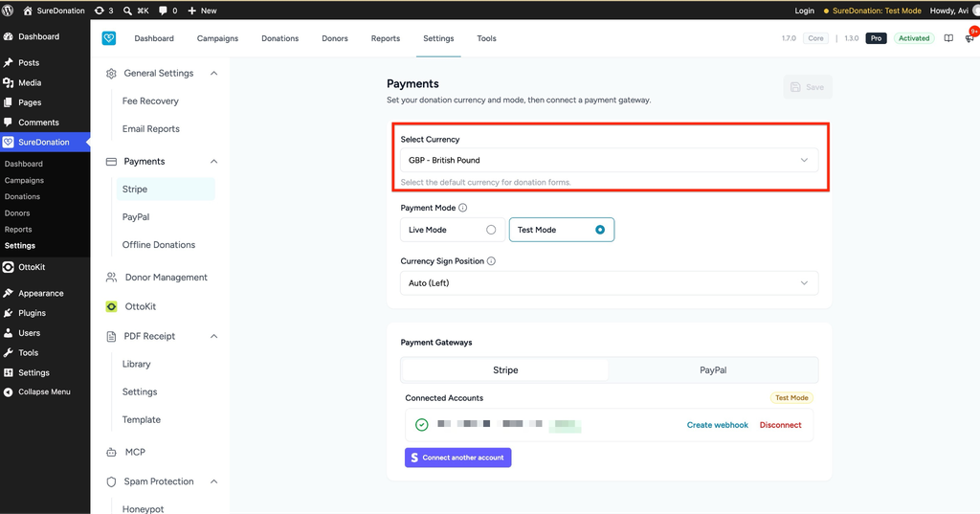Click Howdy, Avi account menu
This screenshot has height=514, width=980.
coord(953,11)
